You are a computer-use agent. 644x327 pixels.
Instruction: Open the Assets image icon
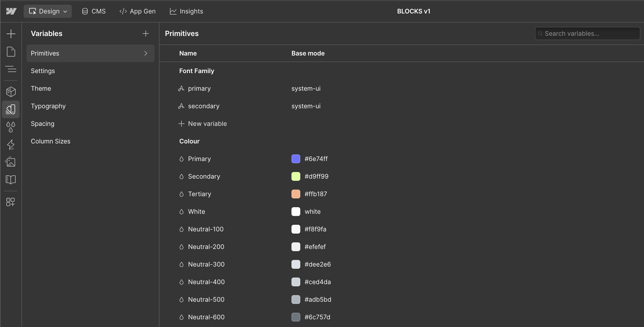coord(11,162)
